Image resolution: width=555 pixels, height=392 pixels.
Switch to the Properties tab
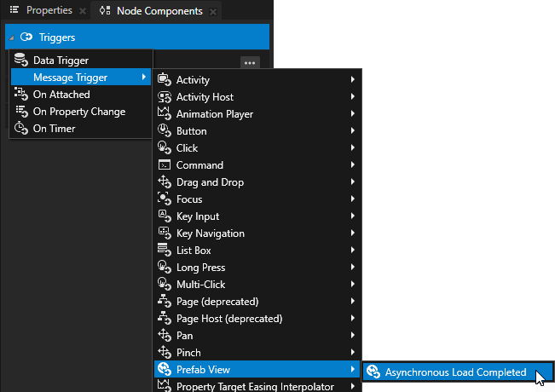point(42,11)
